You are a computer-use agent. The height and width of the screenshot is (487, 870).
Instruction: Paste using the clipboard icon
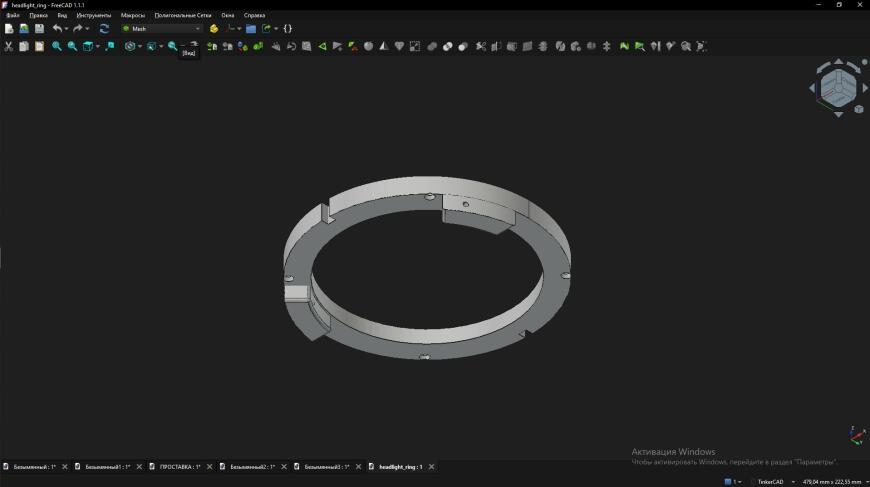pos(39,46)
